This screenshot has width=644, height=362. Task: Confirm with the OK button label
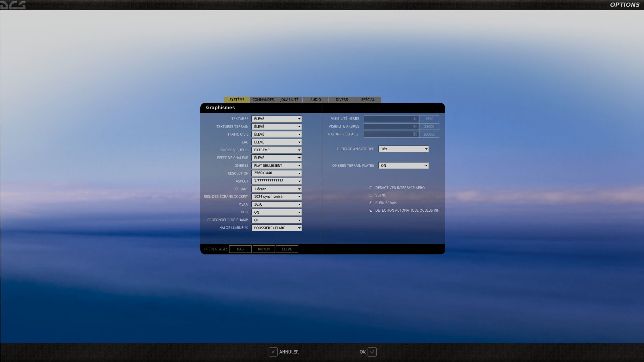coord(362,352)
